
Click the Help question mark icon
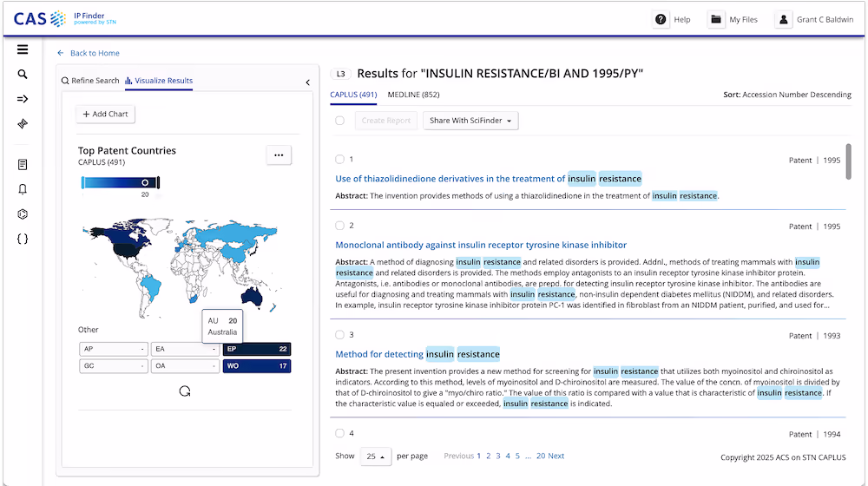click(661, 19)
